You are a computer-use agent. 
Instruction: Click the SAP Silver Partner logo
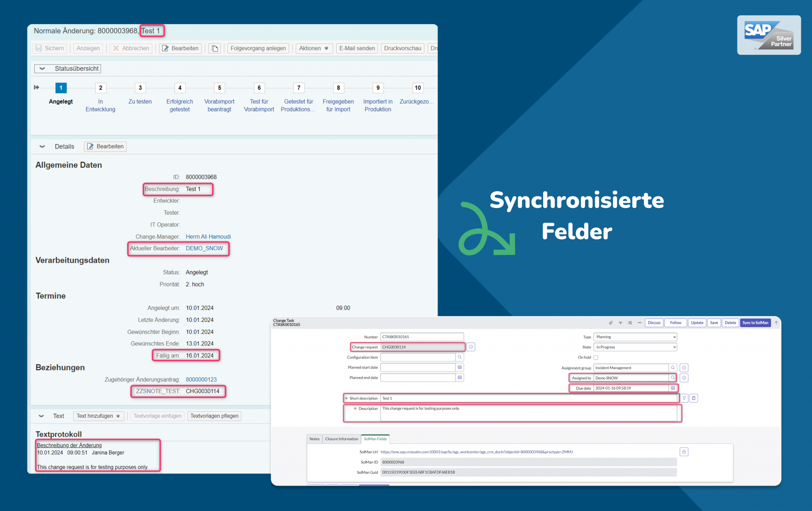(x=769, y=35)
